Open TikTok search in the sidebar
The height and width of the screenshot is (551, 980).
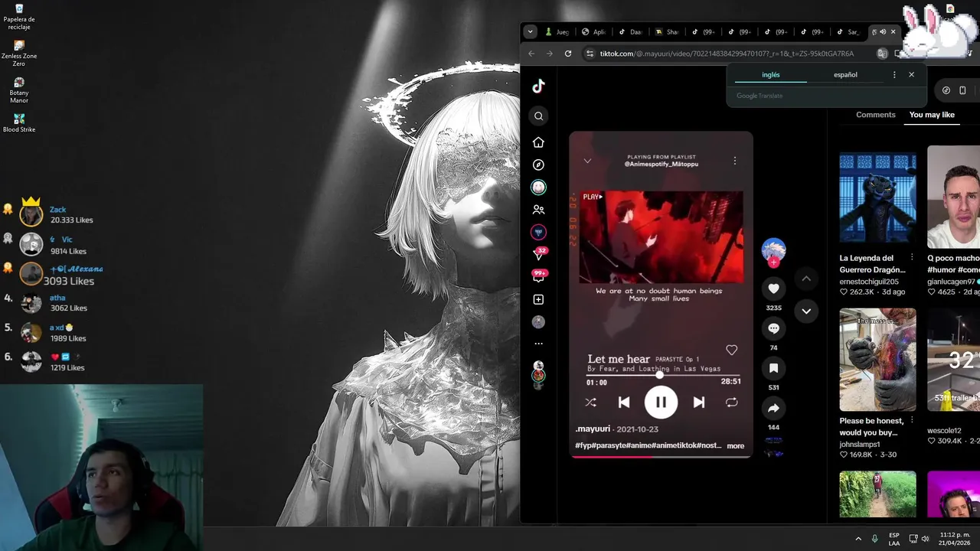coord(539,116)
